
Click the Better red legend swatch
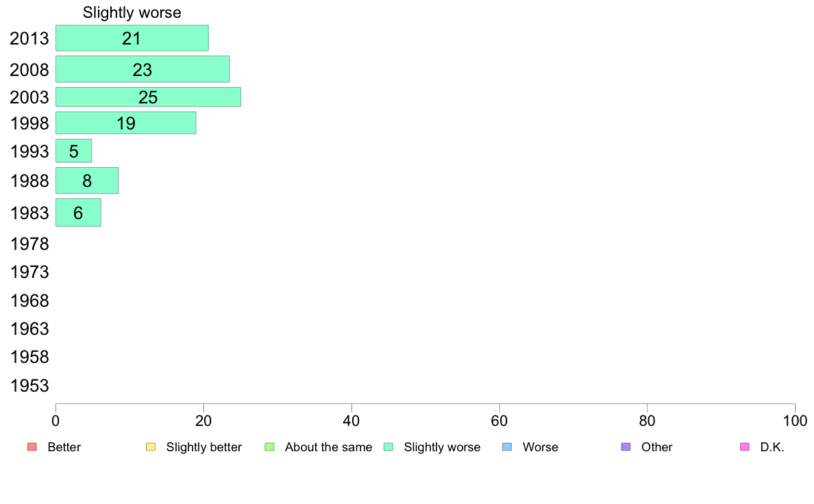[32, 447]
